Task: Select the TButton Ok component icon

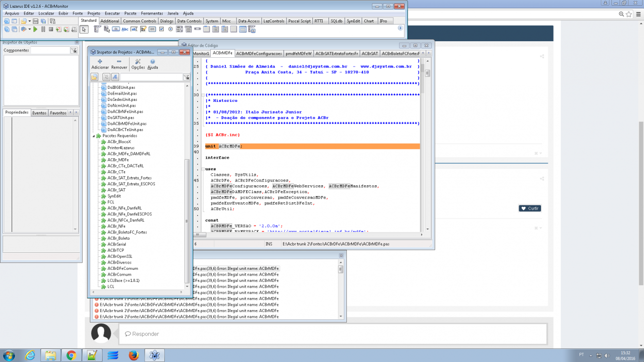Action: tap(116, 29)
